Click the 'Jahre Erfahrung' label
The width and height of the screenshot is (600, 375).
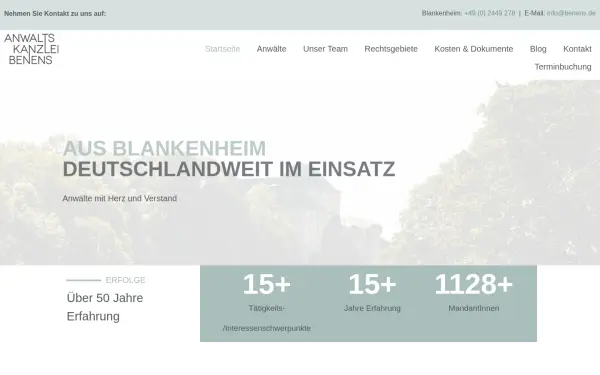[x=372, y=308]
